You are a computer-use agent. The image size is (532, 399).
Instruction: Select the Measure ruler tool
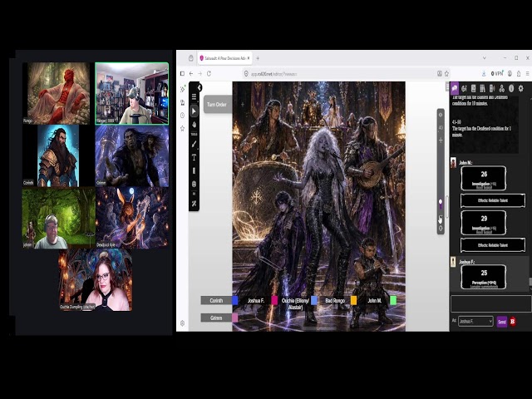[194, 170]
